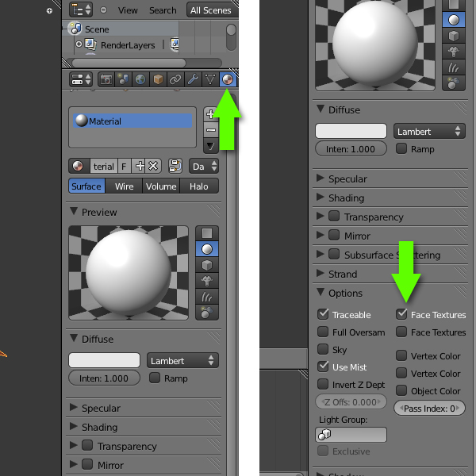Switch to the Render camera tab
The image size is (476, 476).
pos(106,79)
